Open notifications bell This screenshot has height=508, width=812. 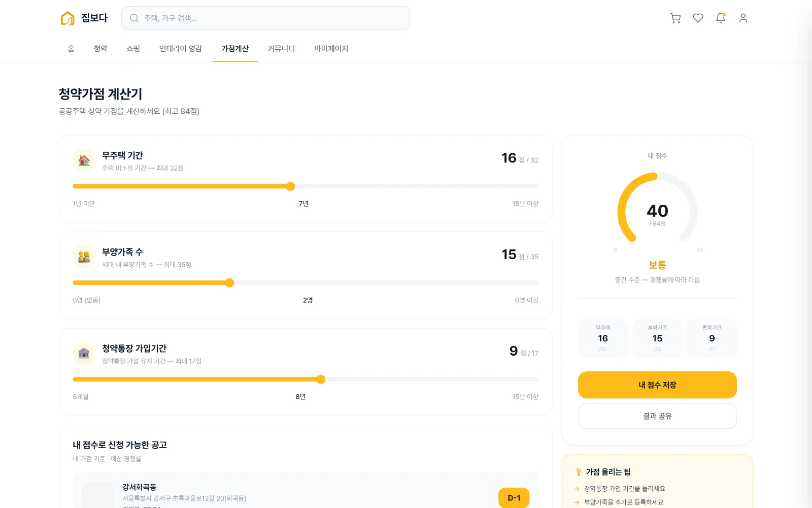[x=721, y=18]
